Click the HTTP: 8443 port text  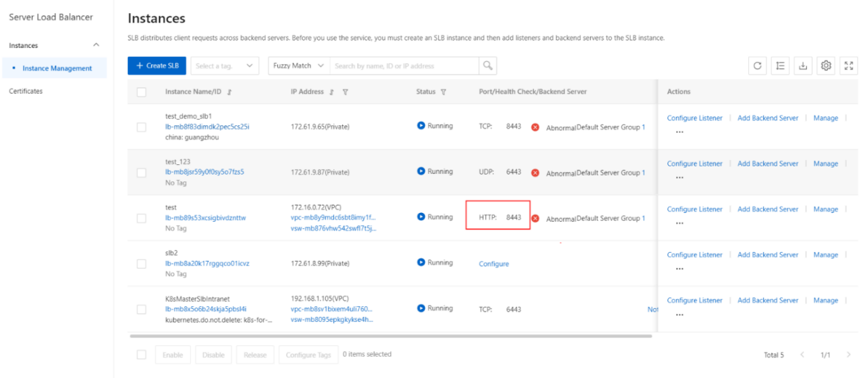click(x=500, y=217)
